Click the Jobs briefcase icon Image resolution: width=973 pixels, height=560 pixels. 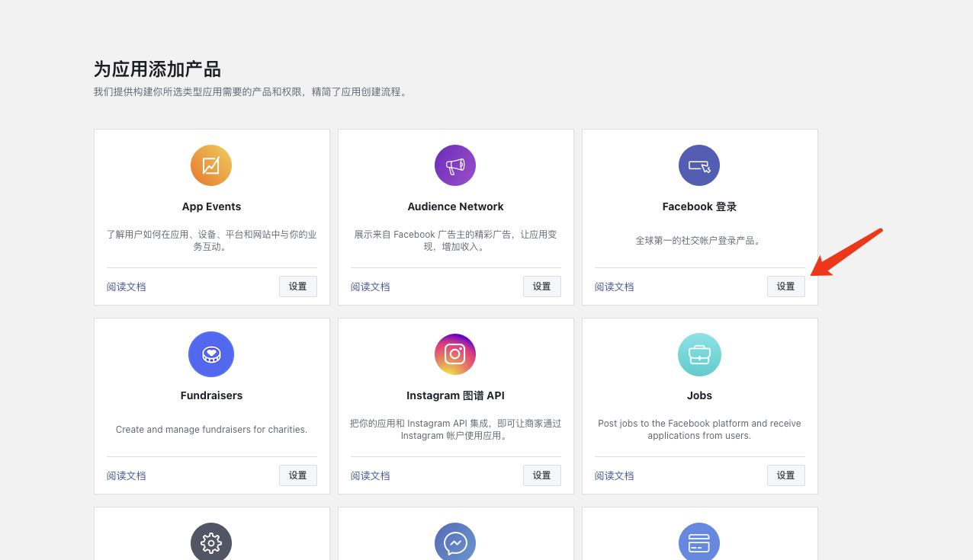(x=699, y=354)
